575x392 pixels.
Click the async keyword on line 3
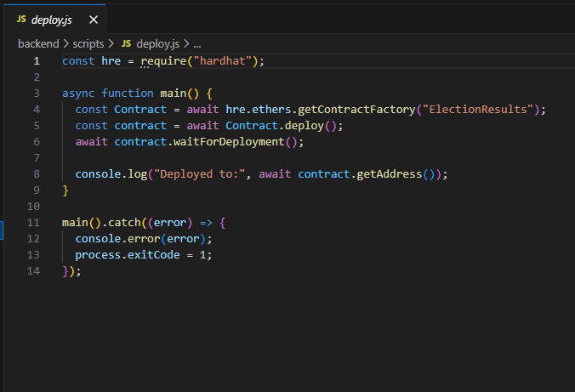[x=78, y=94]
